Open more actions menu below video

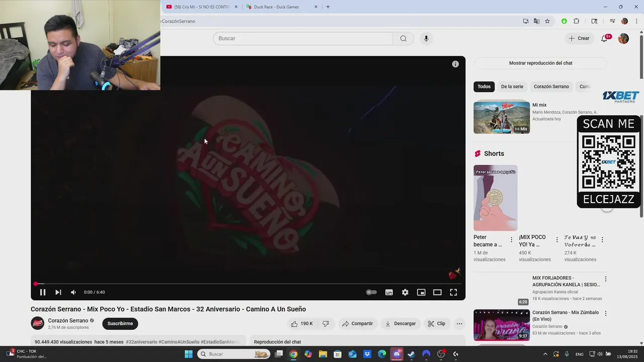click(459, 324)
